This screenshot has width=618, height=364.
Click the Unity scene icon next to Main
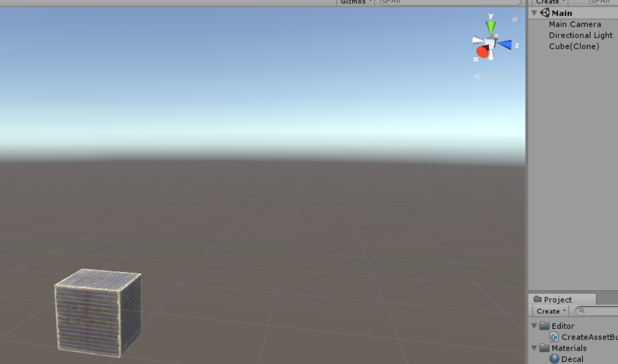pos(545,13)
